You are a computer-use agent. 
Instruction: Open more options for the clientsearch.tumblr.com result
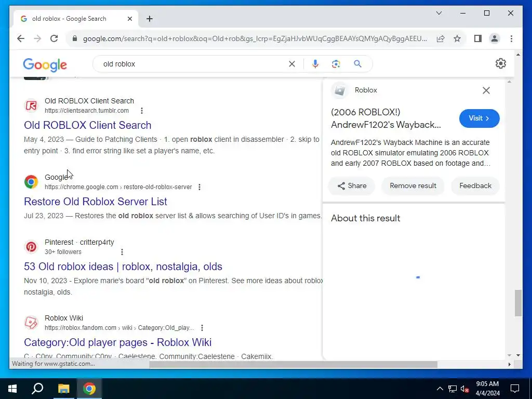coord(141,111)
